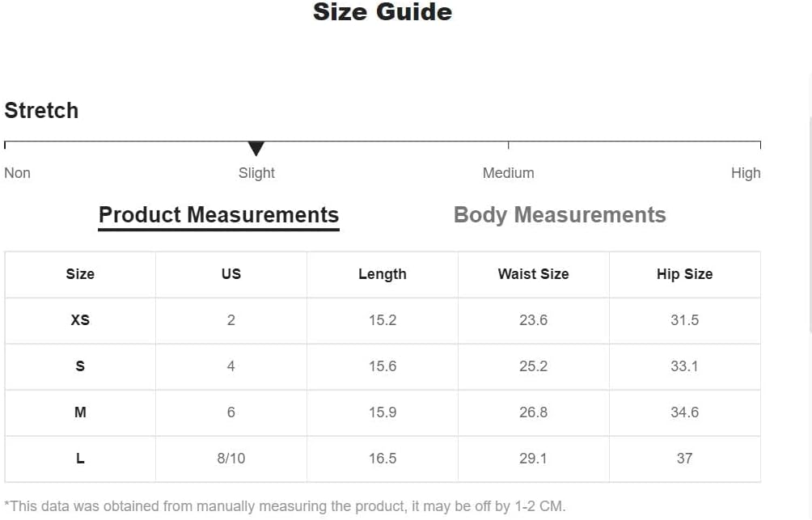
Task: Click the Length column header
Action: pos(383,274)
